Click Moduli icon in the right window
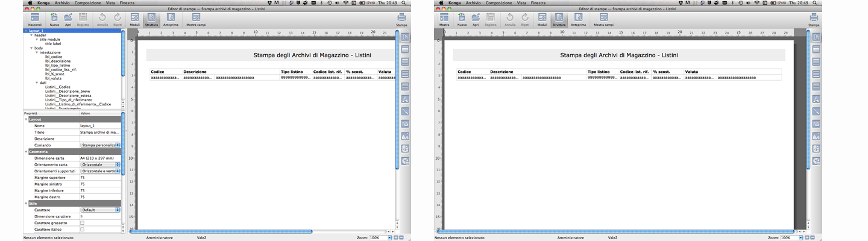 tap(542, 18)
